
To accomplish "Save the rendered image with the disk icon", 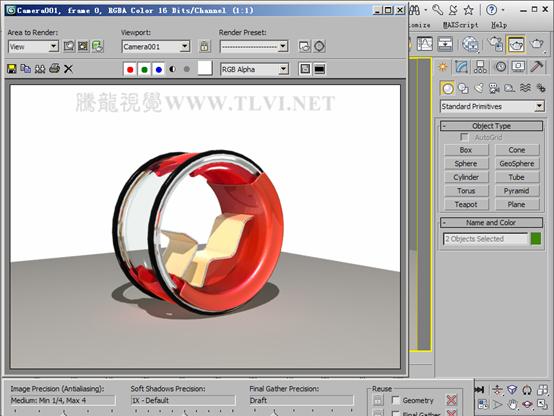I will click(12, 69).
